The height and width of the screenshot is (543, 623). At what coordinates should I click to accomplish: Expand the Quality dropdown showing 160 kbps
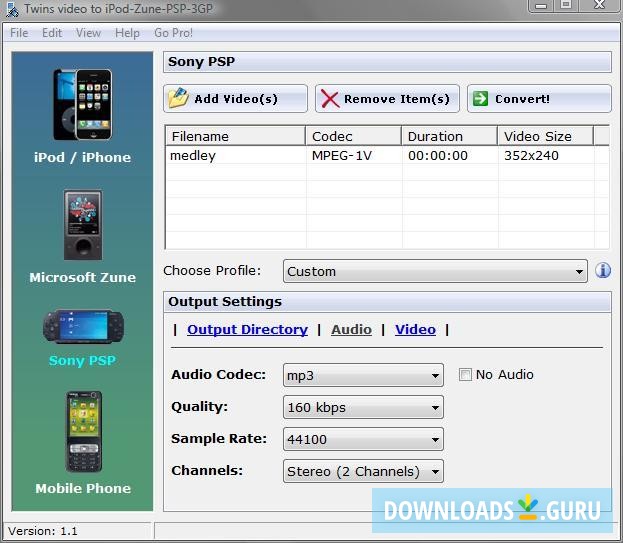tap(363, 407)
